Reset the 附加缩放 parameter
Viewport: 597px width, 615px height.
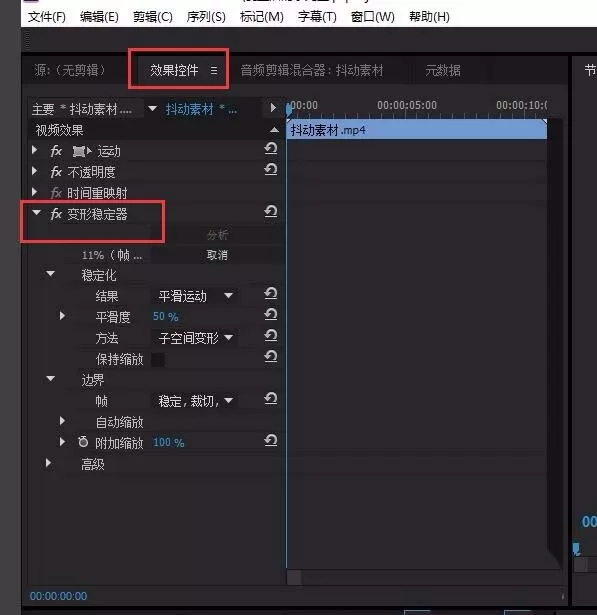(x=271, y=440)
